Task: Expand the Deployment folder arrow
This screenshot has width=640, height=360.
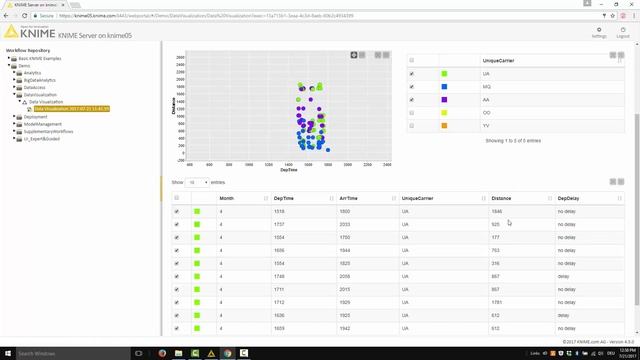Action: [14, 116]
